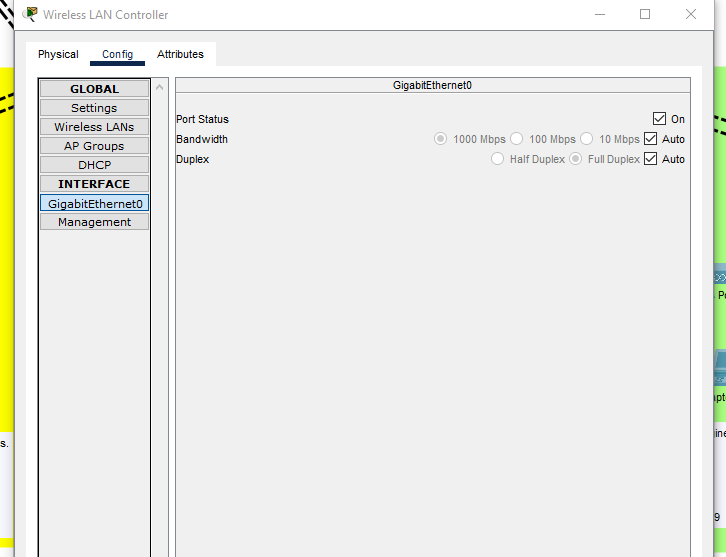
Task: Open the global Settings section
Action: 94,108
